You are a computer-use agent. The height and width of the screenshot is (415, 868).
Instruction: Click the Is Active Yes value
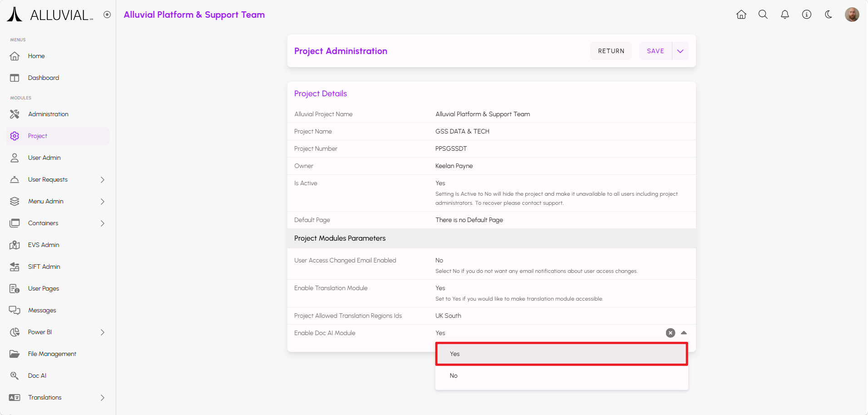click(440, 183)
